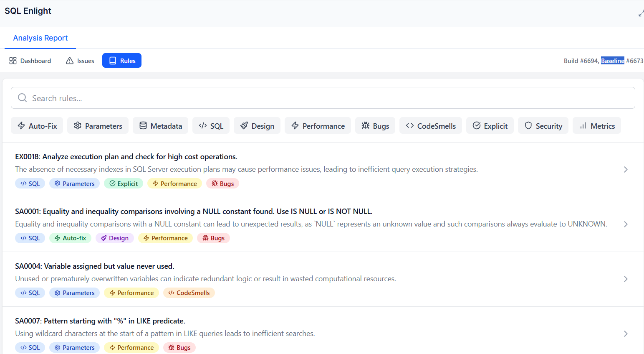Toggle the Metadata filter chip
The image size is (644, 354).
click(x=161, y=125)
